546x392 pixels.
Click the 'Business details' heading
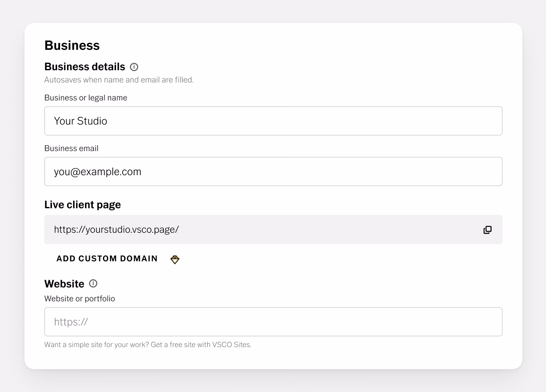coord(85,67)
